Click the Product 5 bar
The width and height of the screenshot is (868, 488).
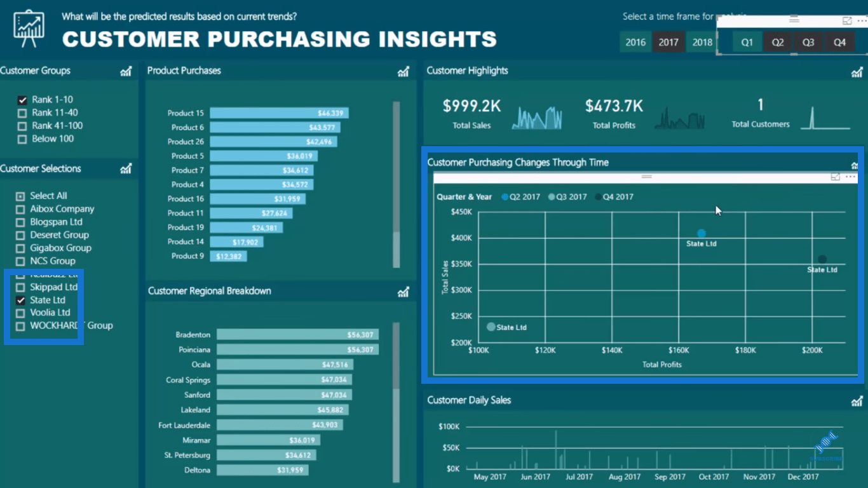coord(264,156)
